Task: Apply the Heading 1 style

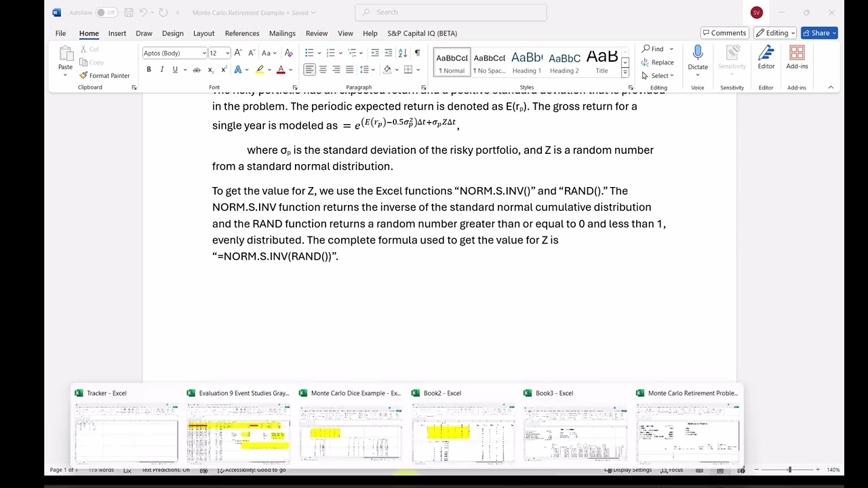Action: (527, 62)
